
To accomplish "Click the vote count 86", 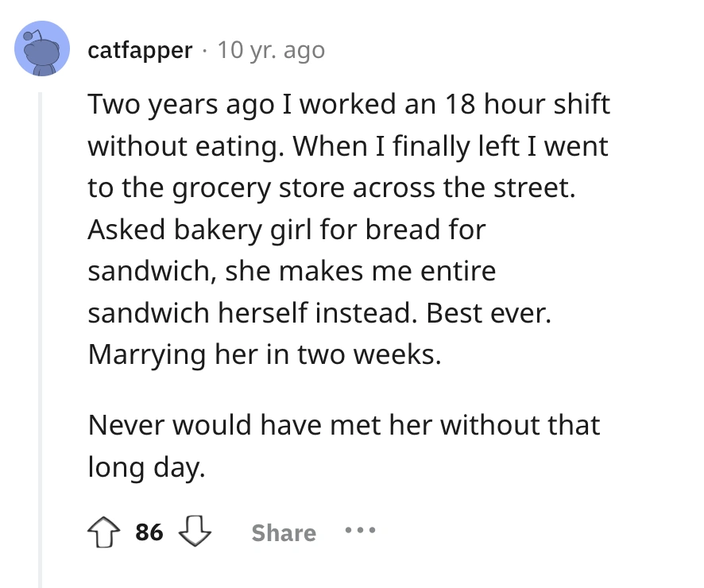I will [x=149, y=532].
